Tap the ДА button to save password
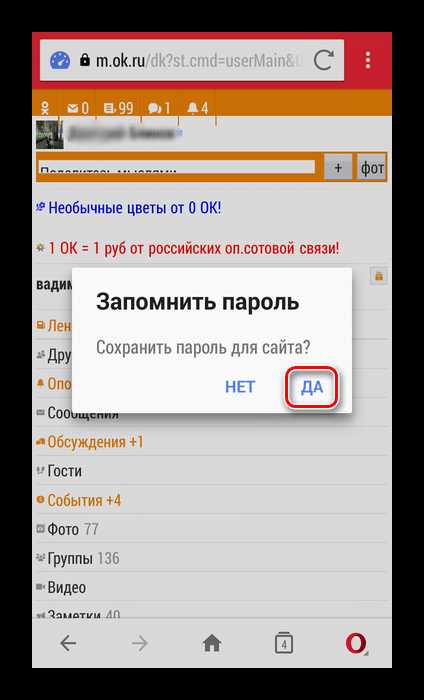Screen dimensions: 424x700 pos(312,387)
